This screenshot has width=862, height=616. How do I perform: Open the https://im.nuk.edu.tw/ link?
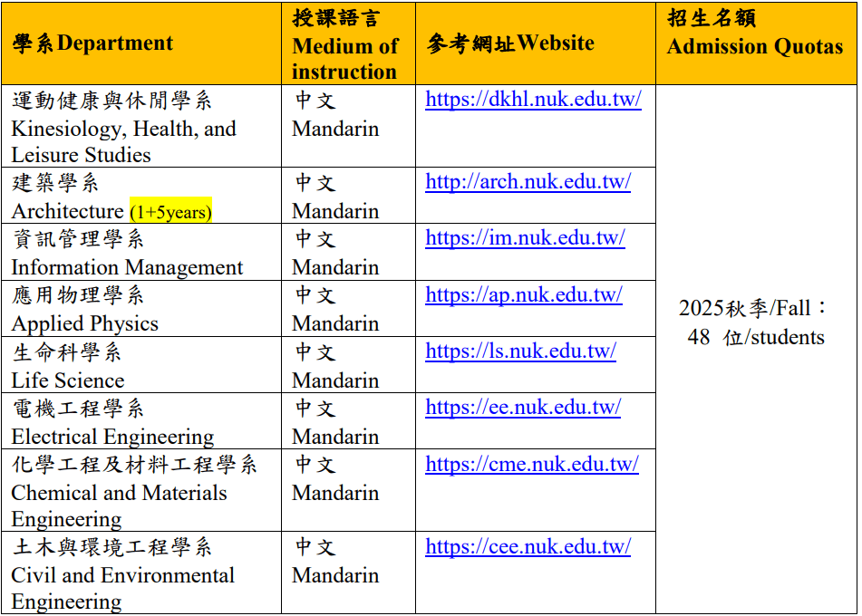[x=525, y=238]
